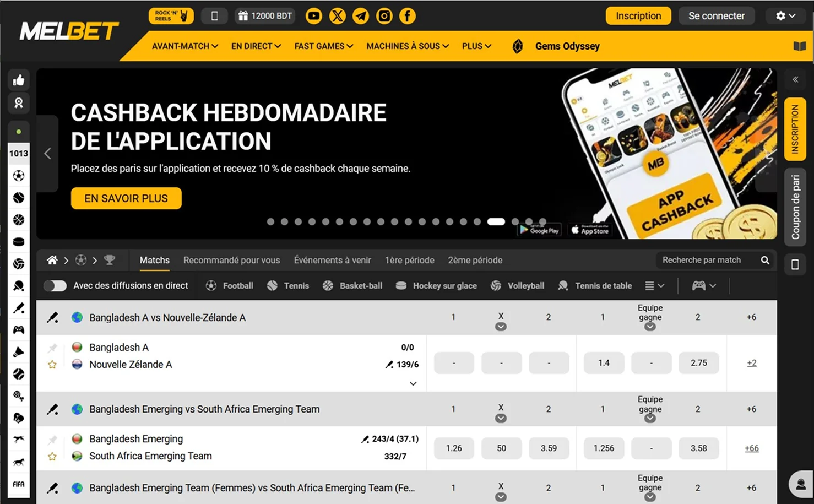
Task: Open the MACHINES À SOUS dropdown menu
Action: [x=408, y=46]
